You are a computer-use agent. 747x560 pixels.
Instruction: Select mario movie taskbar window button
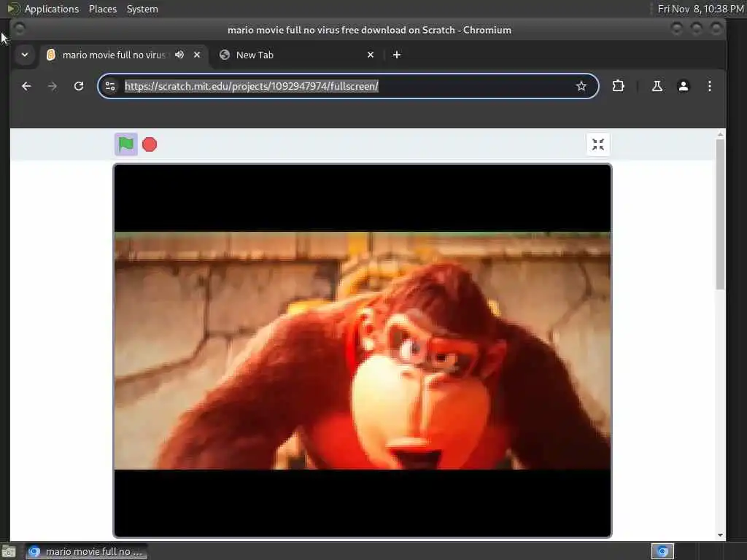(86, 551)
